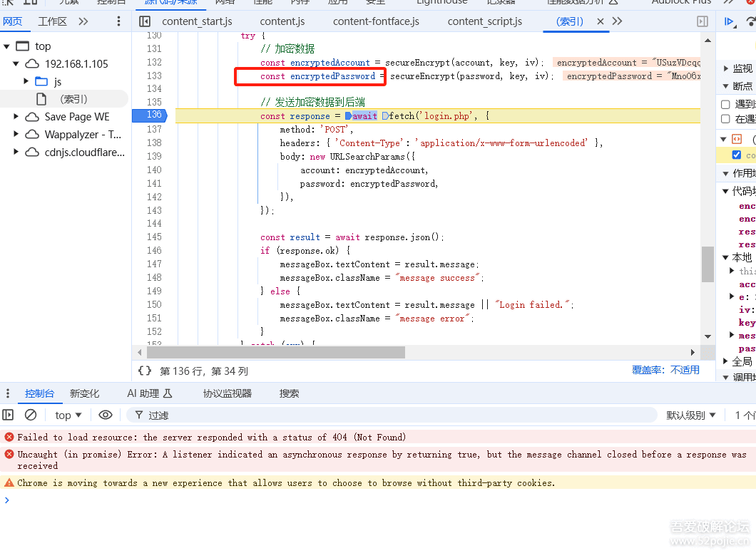Switch to the content_script.js tab
Viewport: 756px width, 553px height.
pos(484,21)
